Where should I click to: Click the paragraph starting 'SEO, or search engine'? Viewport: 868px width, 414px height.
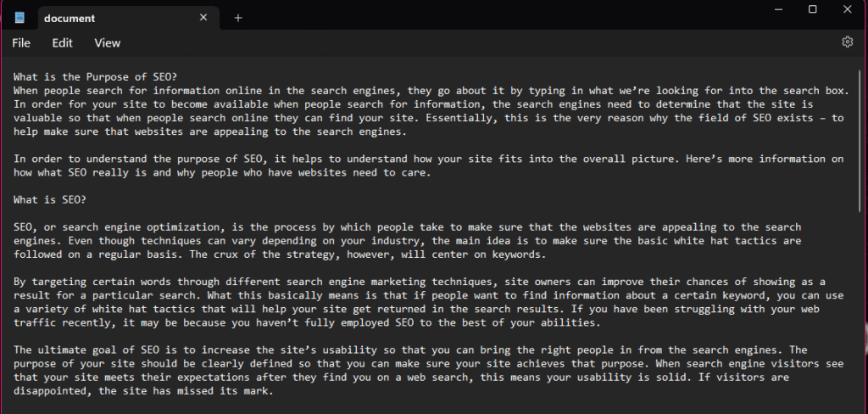(339, 241)
